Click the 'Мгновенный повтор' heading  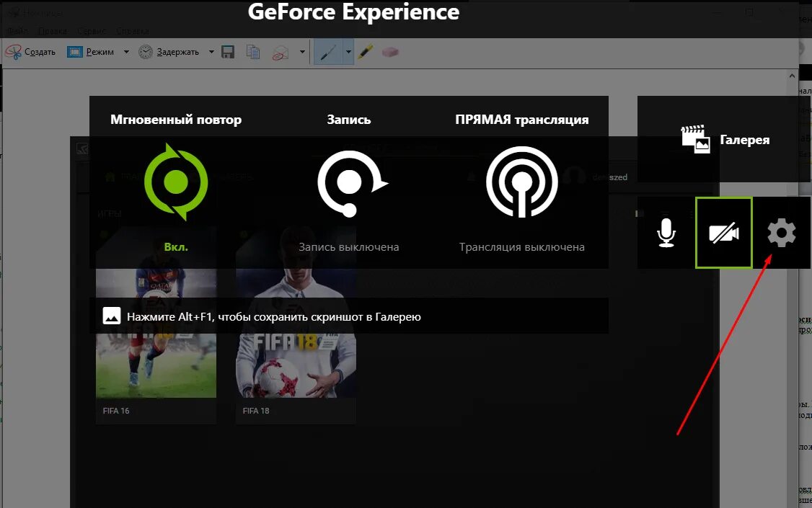point(176,120)
